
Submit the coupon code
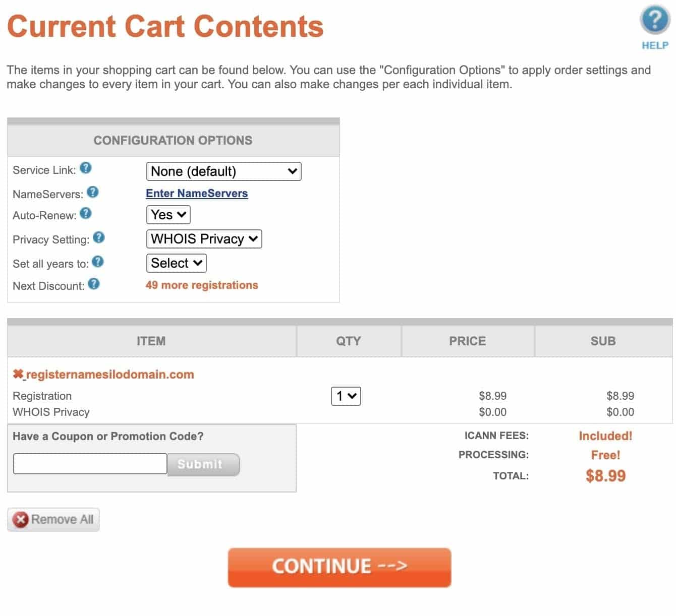coord(203,464)
